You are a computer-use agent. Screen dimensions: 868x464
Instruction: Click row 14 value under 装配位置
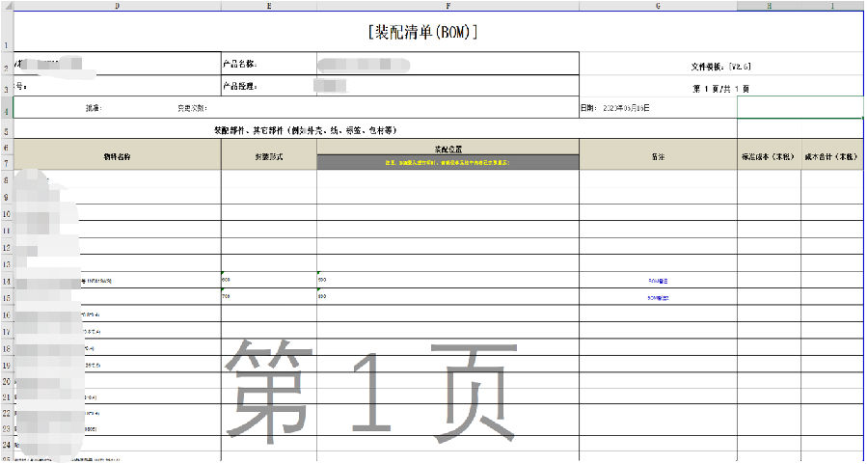point(322,280)
